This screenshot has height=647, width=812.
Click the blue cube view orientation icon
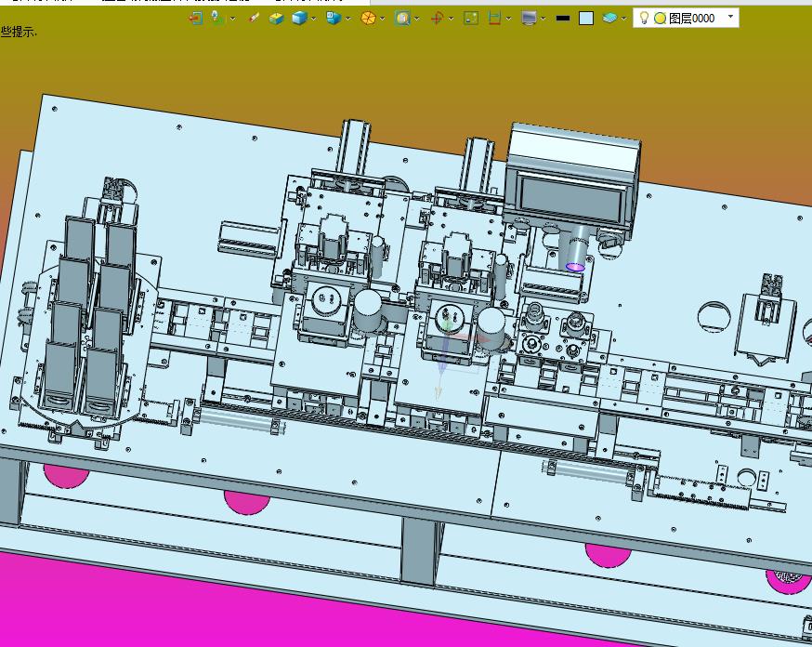(333, 19)
